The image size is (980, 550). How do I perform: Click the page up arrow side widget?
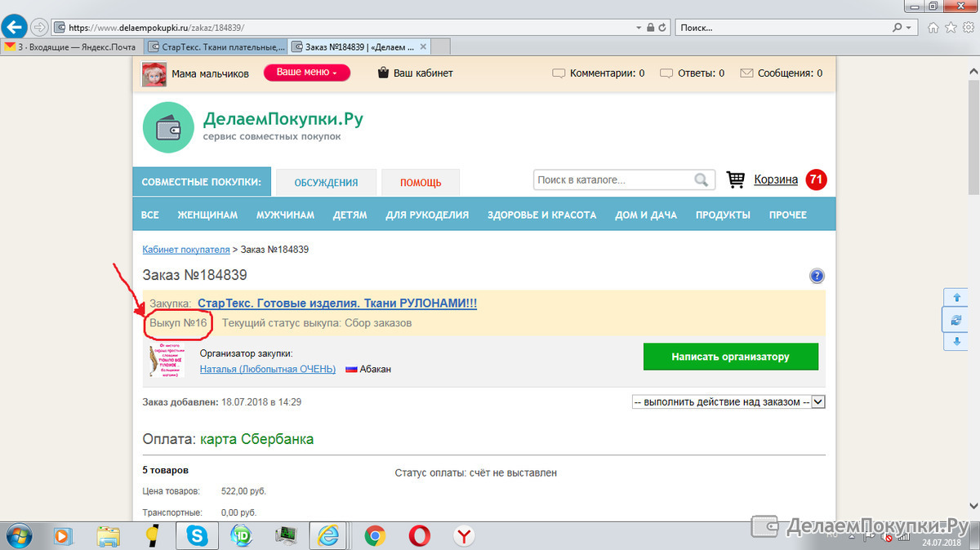(x=956, y=297)
